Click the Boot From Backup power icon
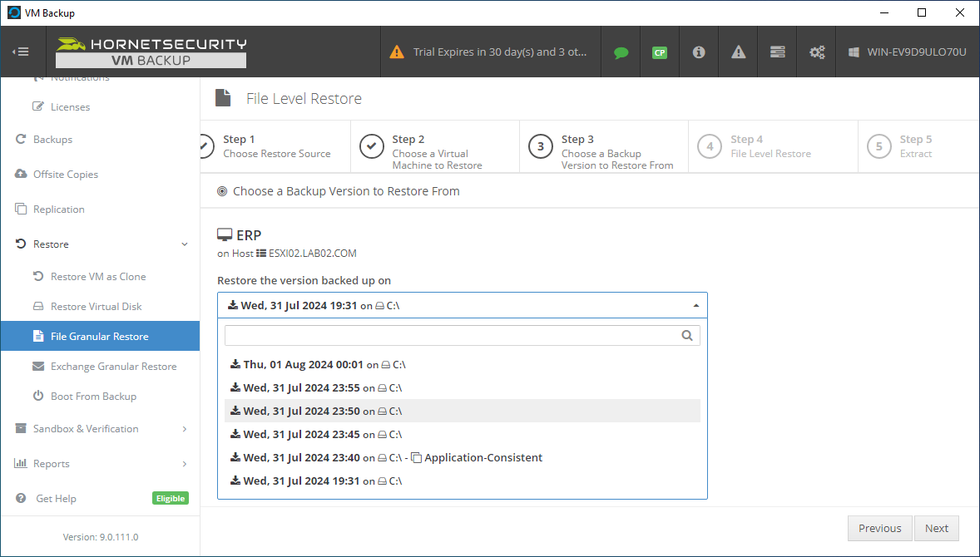980x557 pixels. click(x=38, y=396)
